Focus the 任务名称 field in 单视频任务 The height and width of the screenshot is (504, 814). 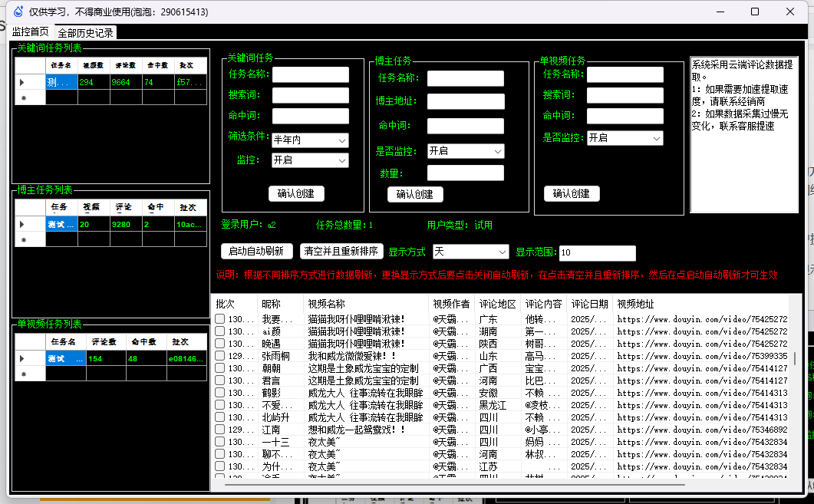(x=625, y=74)
